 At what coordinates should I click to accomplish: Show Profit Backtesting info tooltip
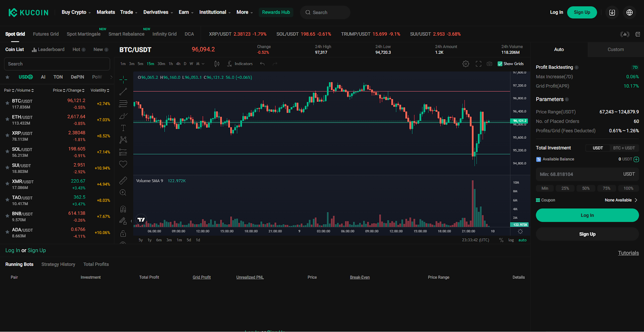tap(576, 68)
